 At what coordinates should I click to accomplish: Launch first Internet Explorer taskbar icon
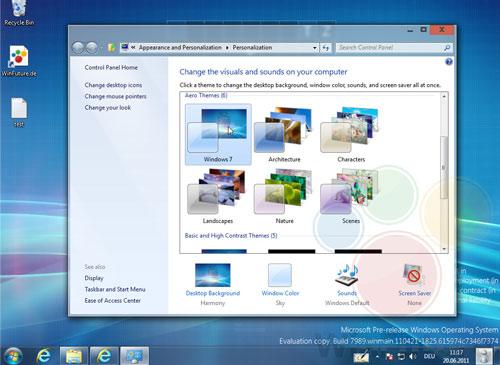[43, 356]
